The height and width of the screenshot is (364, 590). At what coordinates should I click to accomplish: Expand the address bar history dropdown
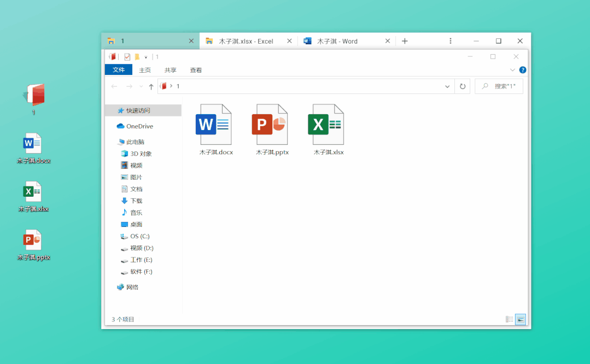click(x=447, y=86)
